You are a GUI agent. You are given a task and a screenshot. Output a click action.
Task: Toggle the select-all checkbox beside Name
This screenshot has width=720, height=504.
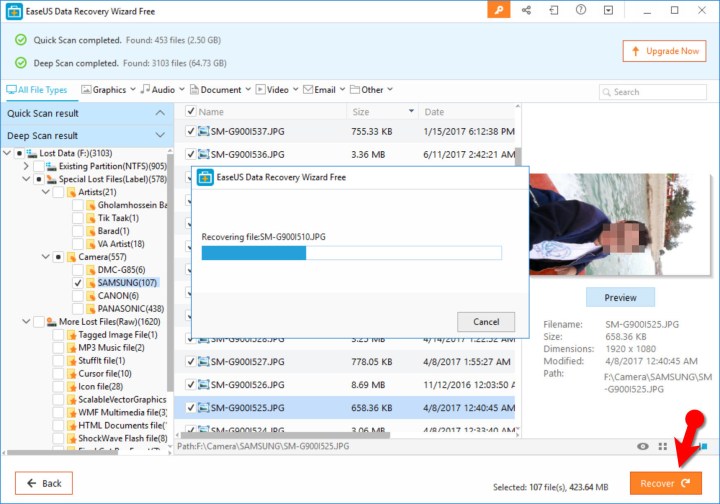tap(190, 112)
